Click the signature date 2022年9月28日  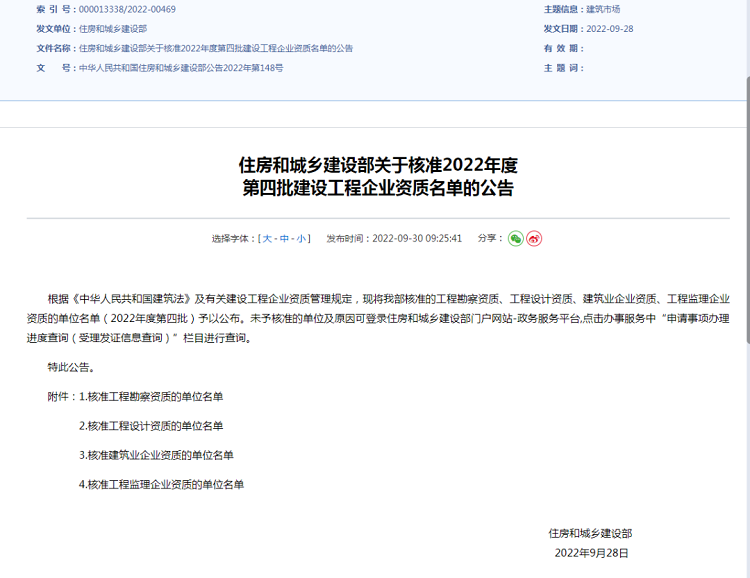click(591, 553)
